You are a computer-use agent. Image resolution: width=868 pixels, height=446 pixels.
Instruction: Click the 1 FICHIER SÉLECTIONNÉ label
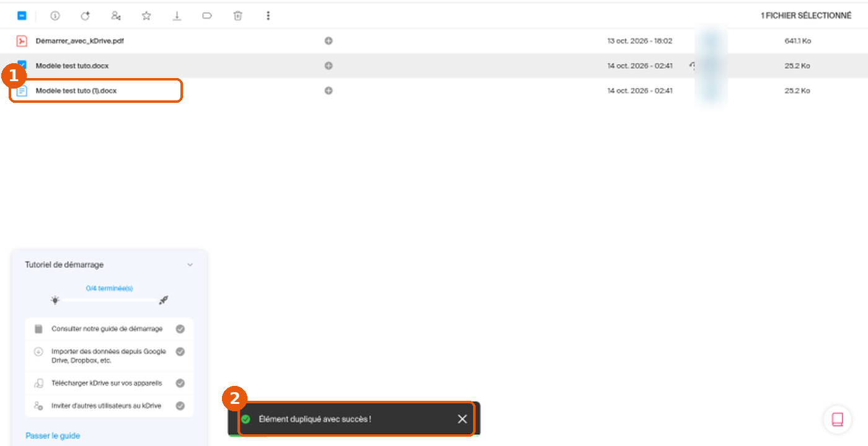pyautogui.click(x=806, y=15)
